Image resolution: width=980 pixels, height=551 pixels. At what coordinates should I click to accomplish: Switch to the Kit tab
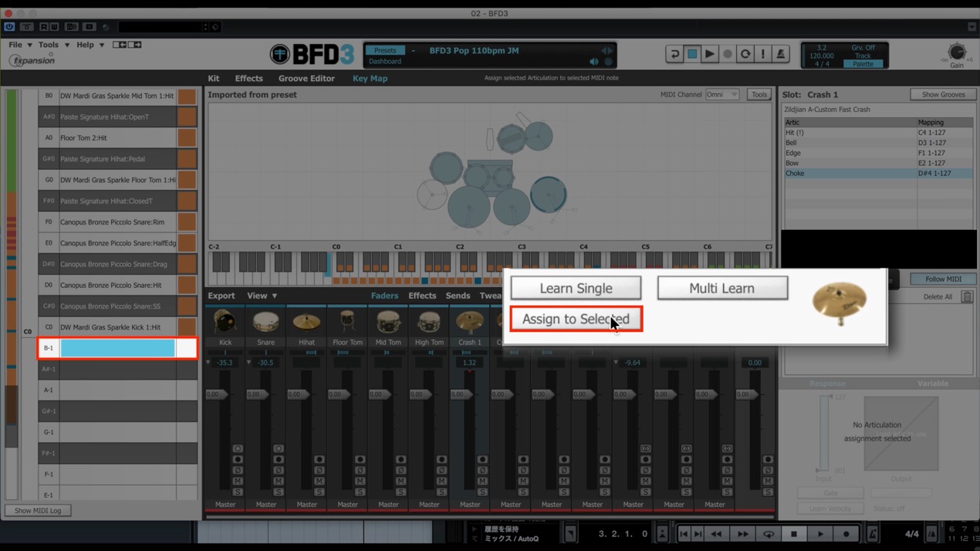point(214,78)
